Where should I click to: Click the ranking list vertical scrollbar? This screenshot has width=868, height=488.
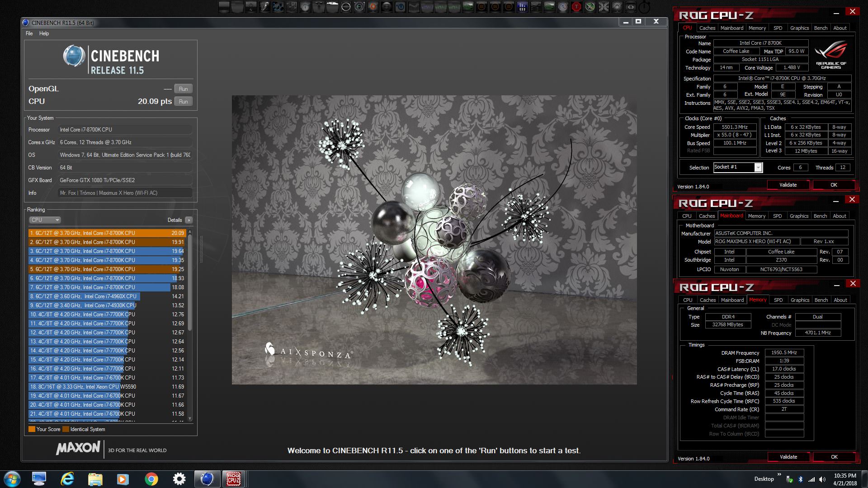point(190,280)
